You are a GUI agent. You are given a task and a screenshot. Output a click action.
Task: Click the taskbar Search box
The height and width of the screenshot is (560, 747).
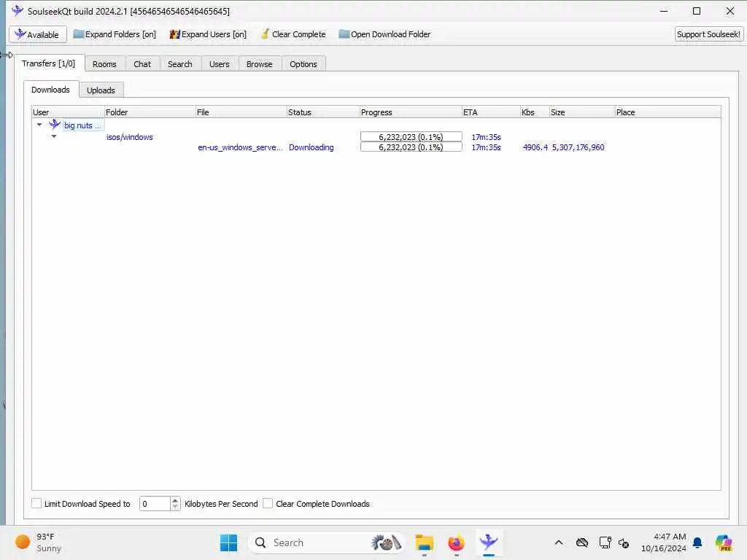326,542
